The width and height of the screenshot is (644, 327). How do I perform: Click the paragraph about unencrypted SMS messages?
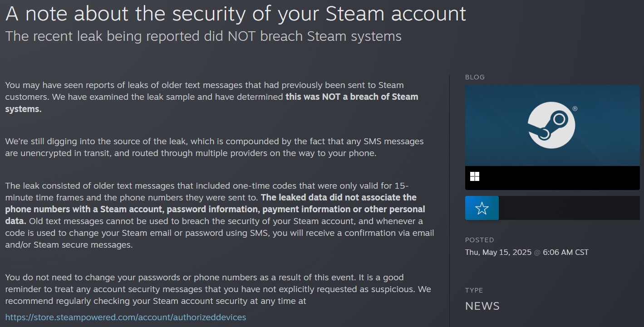coord(214,147)
